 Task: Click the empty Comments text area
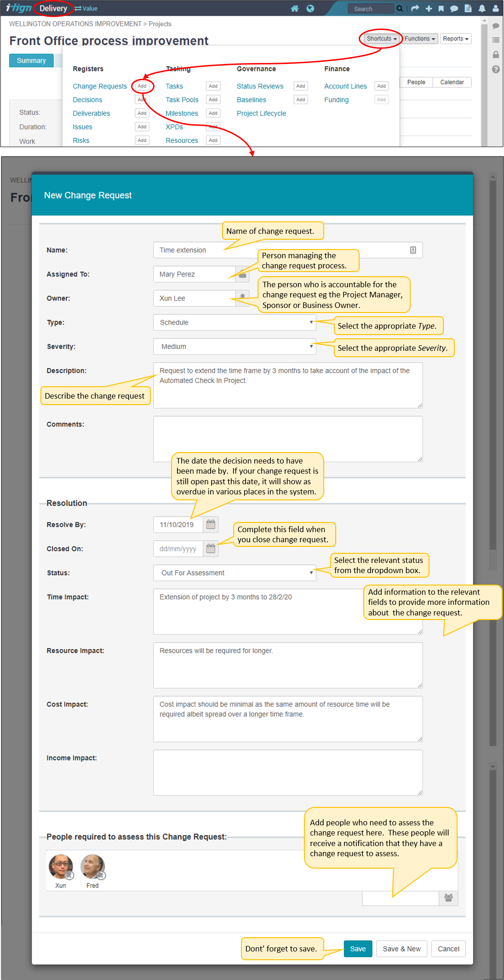288,439
